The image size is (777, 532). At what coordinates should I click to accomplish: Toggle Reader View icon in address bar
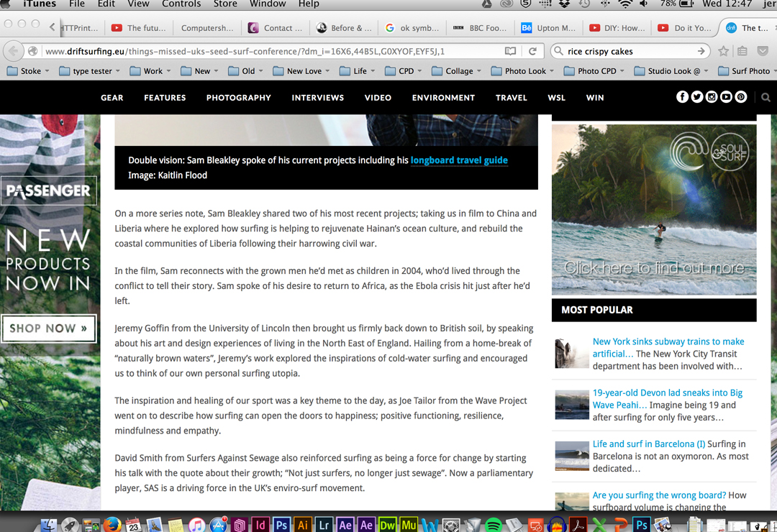point(510,51)
